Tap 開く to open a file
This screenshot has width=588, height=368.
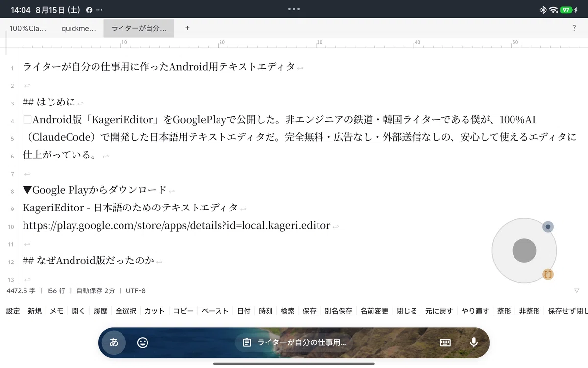tap(78, 311)
